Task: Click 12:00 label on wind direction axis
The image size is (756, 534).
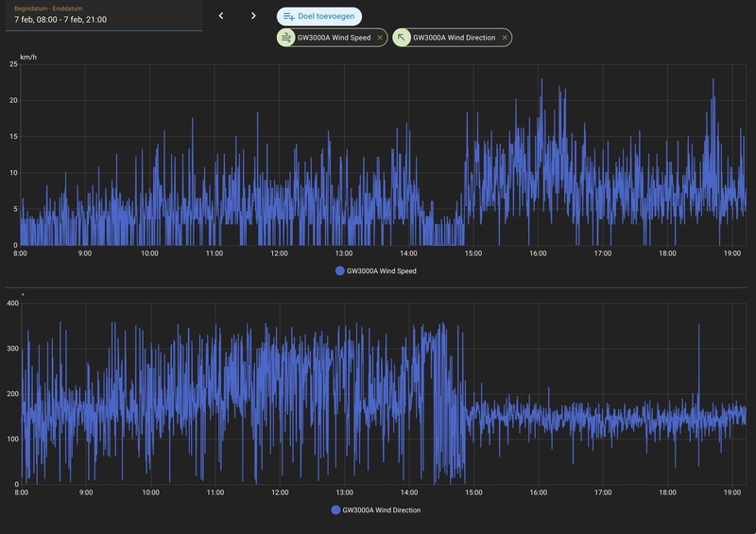Action: point(280,492)
